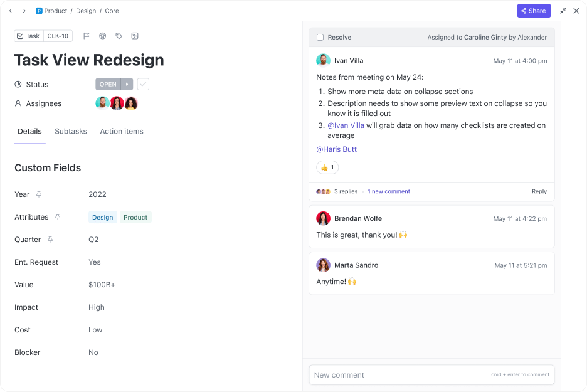Image resolution: width=587 pixels, height=392 pixels.
Task: Expand the next status arrow
Action: (x=127, y=84)
